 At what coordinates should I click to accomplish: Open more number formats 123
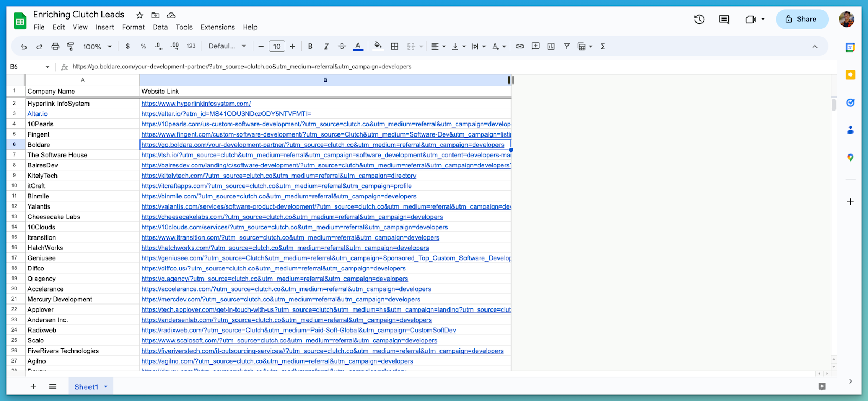click(191, 47)
